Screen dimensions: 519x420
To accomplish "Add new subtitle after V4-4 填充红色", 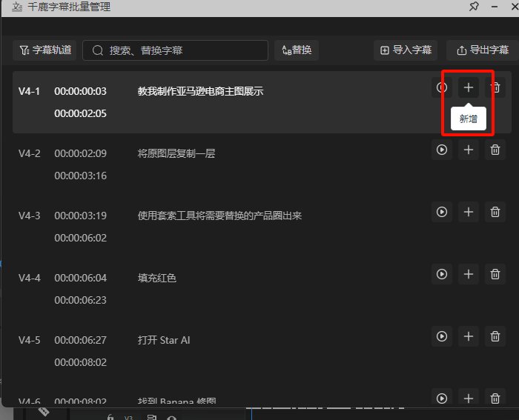I will pyautogui.click(x=469, y=274).
